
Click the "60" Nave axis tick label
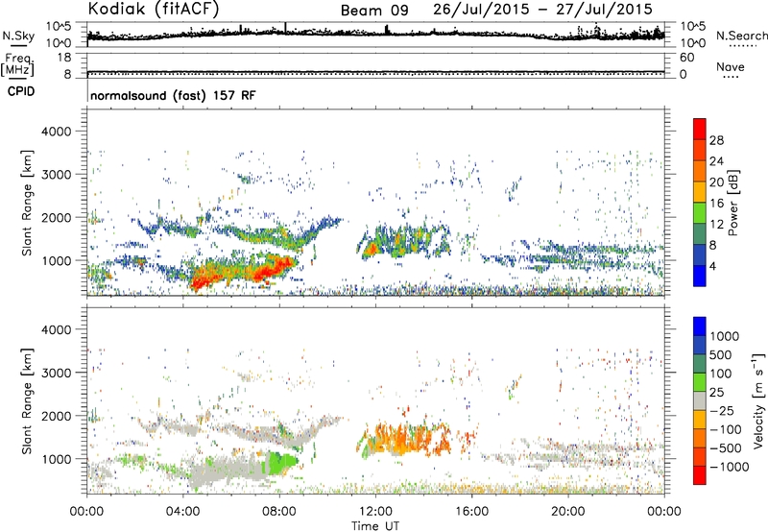point(686,58)
